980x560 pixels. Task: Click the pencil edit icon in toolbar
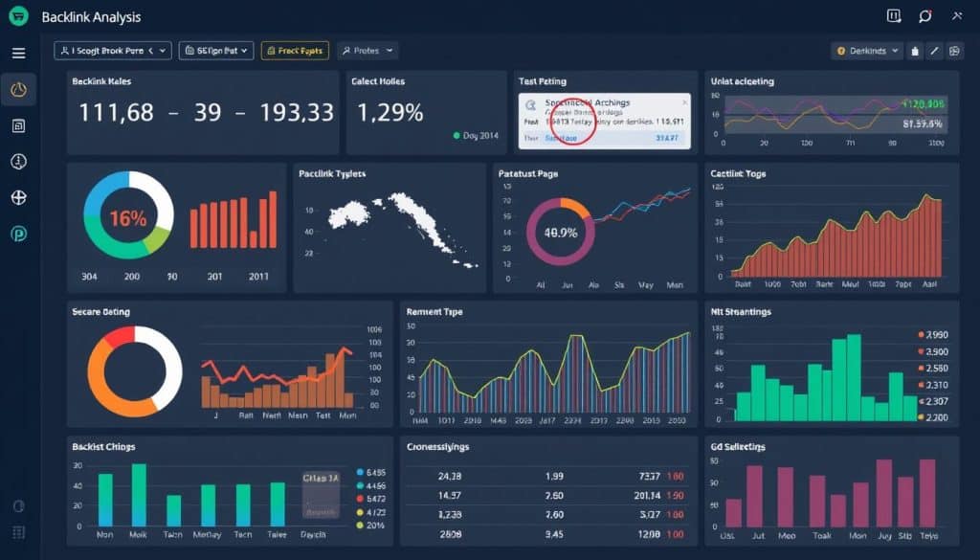(x=934, y=52)
